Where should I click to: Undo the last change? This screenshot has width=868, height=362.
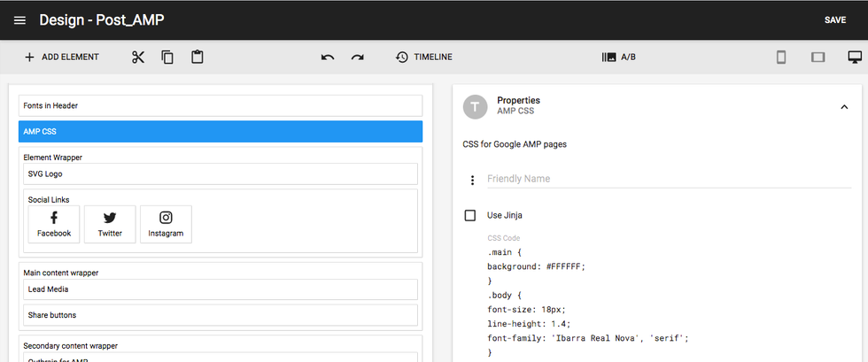(x=328, y=58)
